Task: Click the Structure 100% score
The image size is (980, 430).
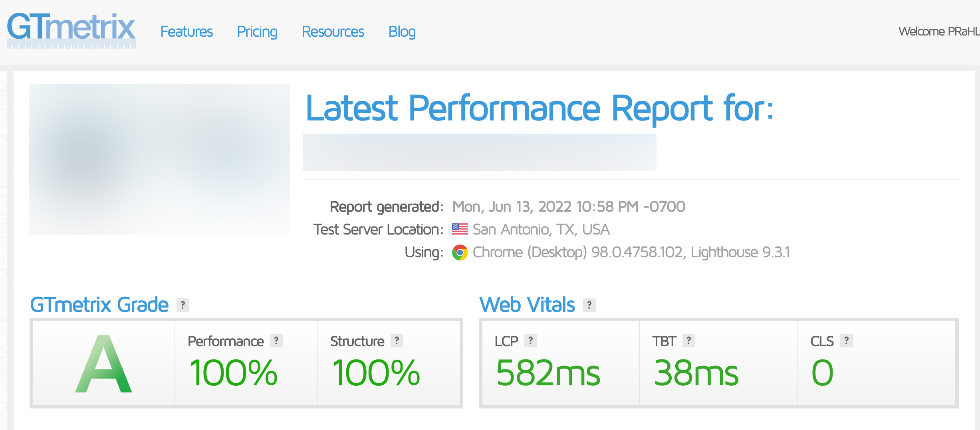Action: (x=376, y=373)
